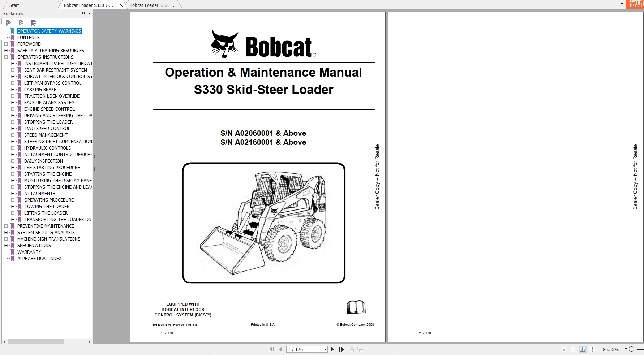This screenshot has height=355, width=644.
Task: Open the WARRANTY bookmark
Action: click(x=30, y=252)
